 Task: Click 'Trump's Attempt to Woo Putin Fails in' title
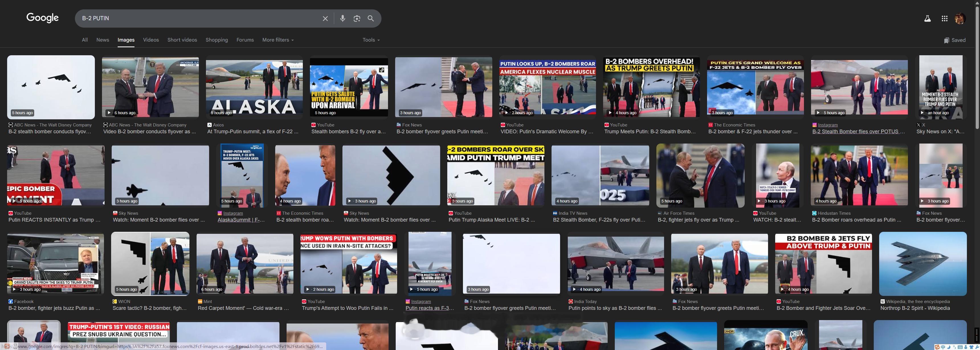pyautogui.click(x=348, y=308)
